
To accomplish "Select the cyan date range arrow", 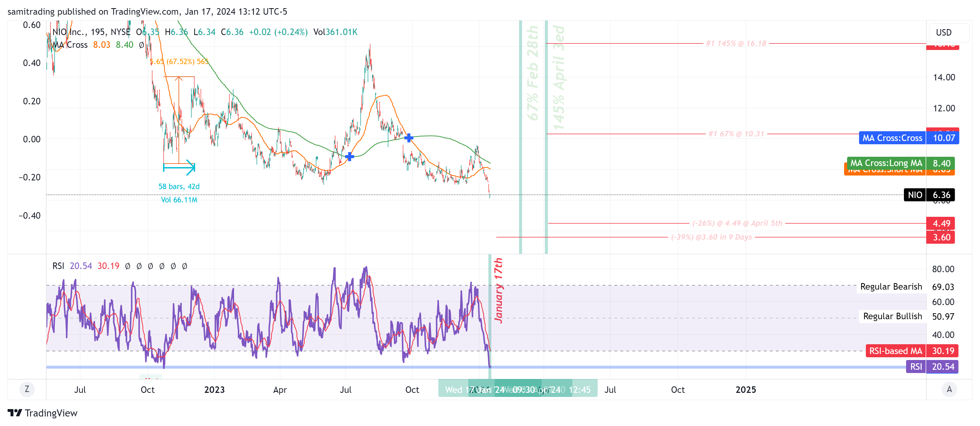I will 179,167.
